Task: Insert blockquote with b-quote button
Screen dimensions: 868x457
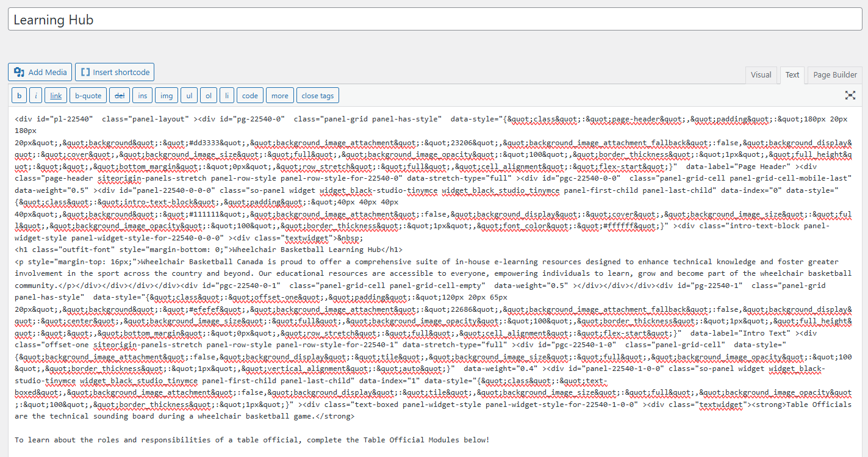Action: pyautogui.click(x=88, y=96)
